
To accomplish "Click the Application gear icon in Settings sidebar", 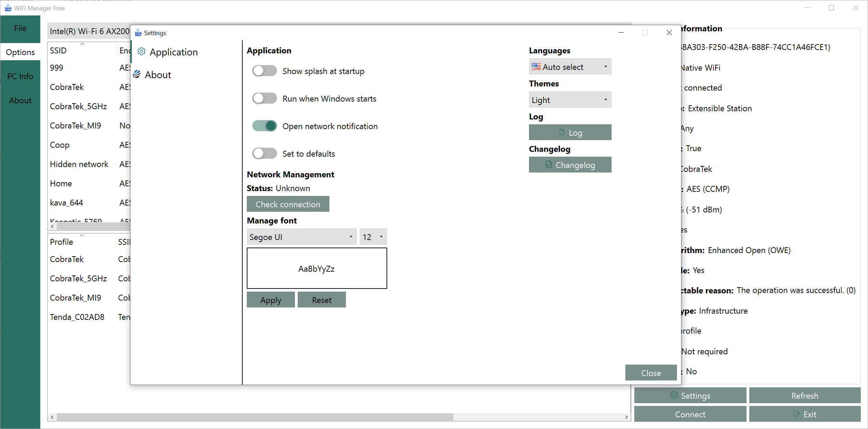I will pos(141,52).
